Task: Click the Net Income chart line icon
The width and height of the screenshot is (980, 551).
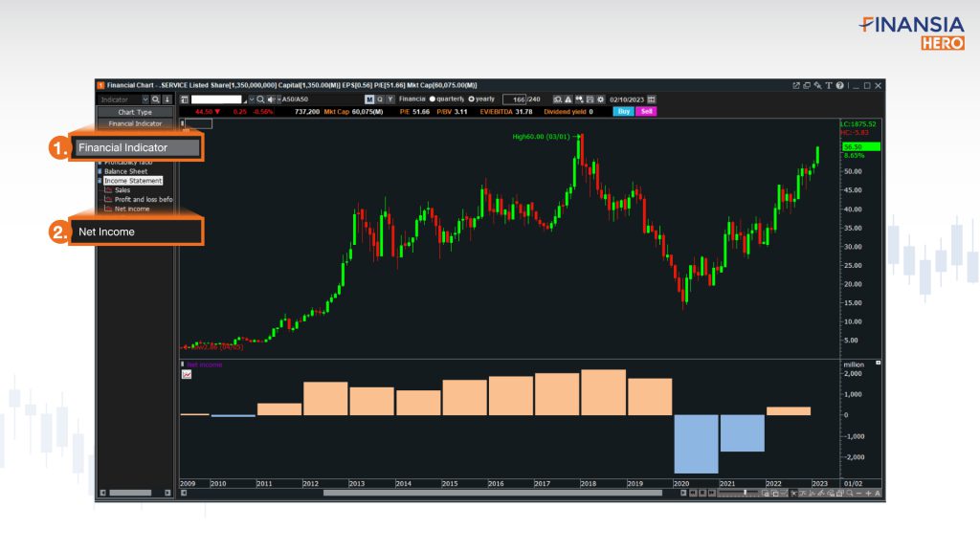Action: (187, 375)
